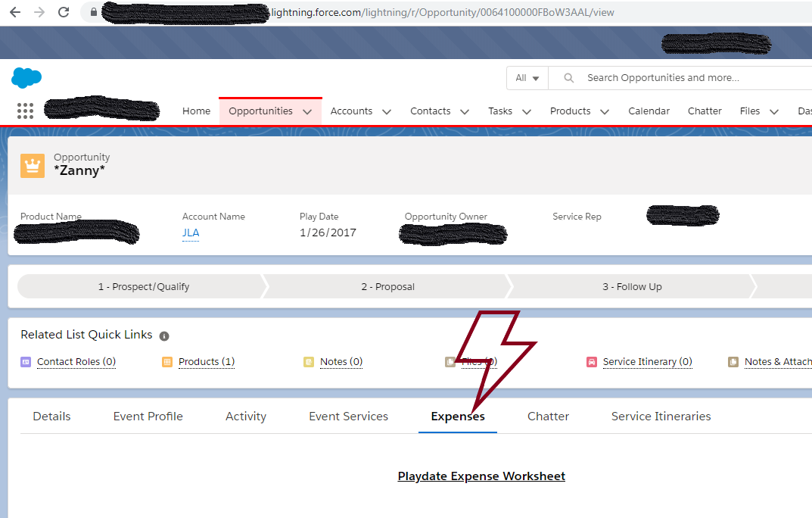812x518 pixels.
Task: Click the Opportunity crown icon
Action: [33, 166]
